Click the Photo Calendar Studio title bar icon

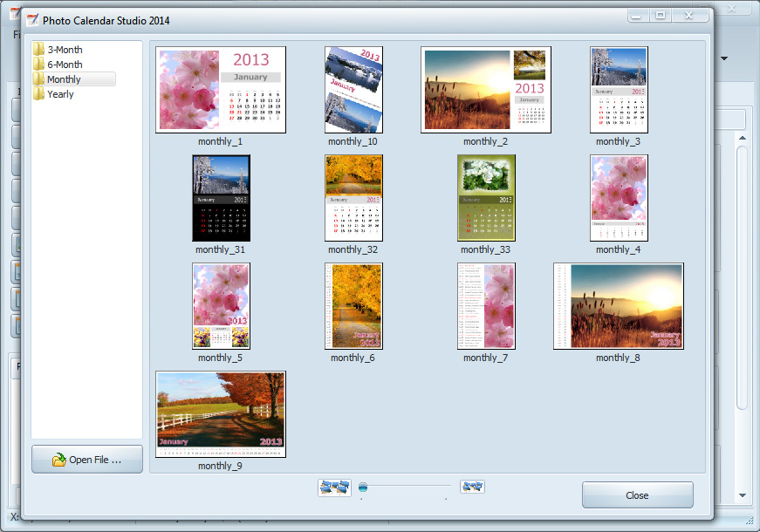coord(32,15)
